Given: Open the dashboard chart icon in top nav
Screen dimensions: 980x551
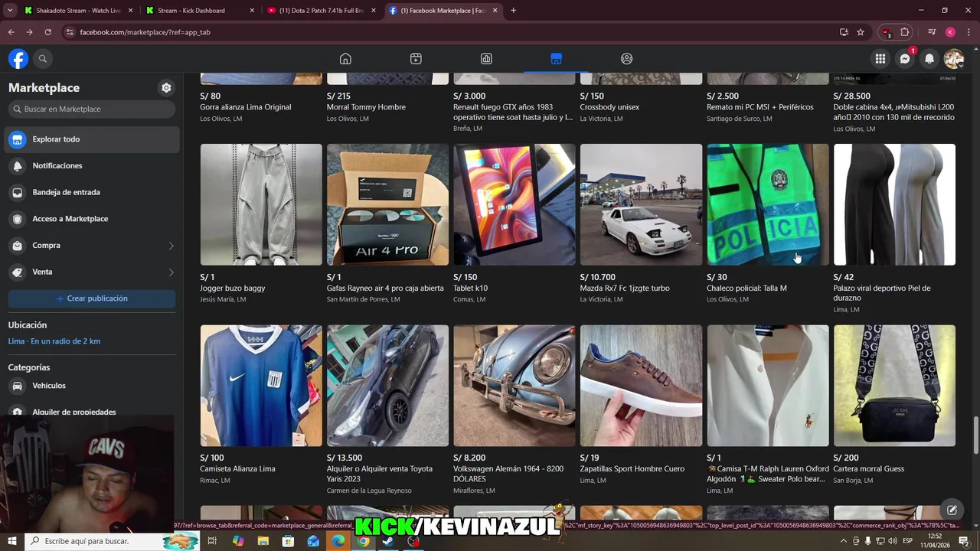Looking at the screenshot, I should (486, 59).
